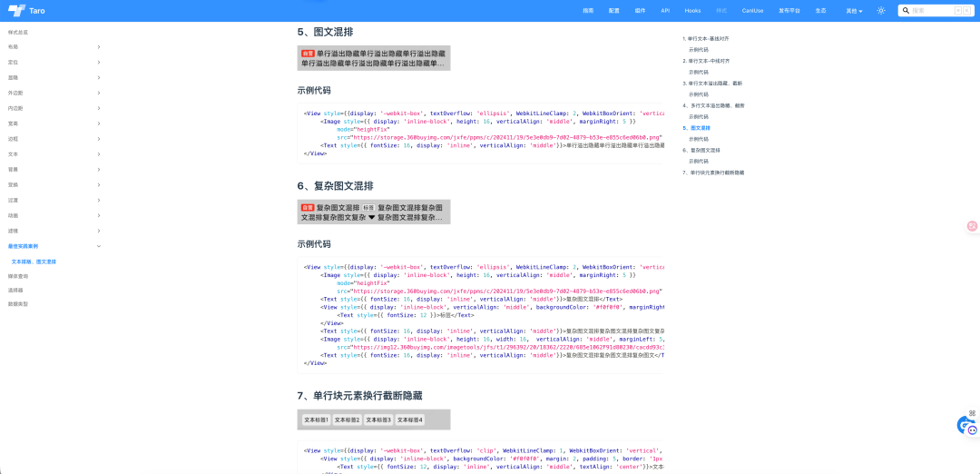Jump to 1. 单行文本-基线对齐 in contents
980x474 pixels.
tap(706, 39)
